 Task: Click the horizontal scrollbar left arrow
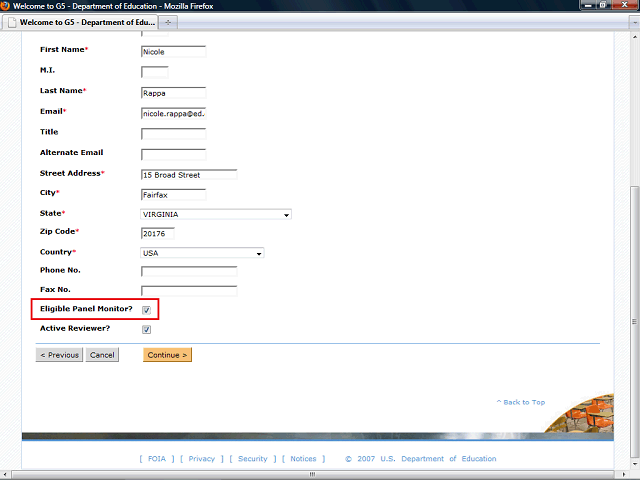coord(5,475)
